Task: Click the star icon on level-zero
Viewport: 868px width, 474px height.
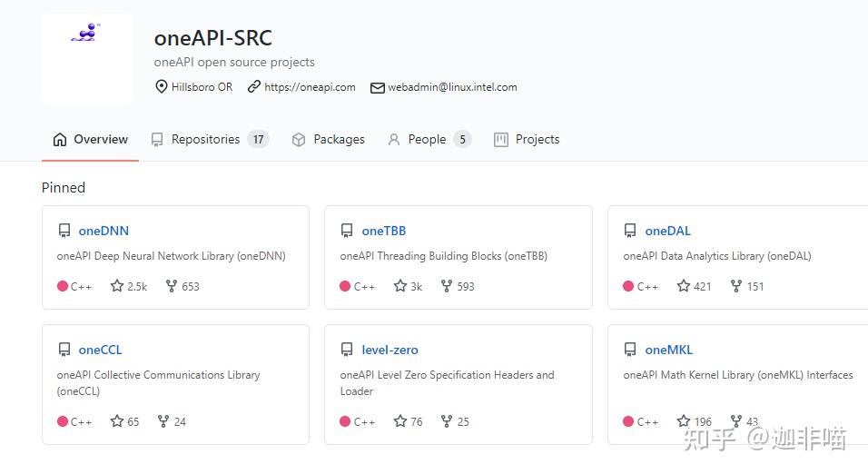Action: 400,421
